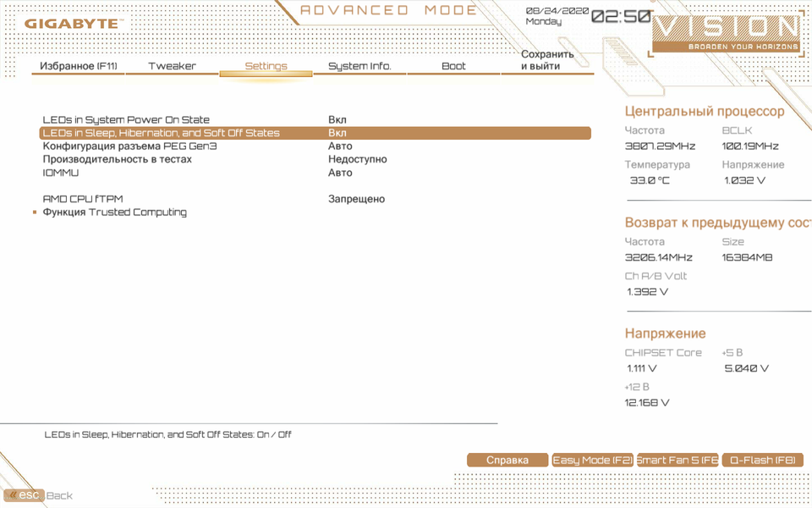Change Запрещено value of AMD CPU fTPM

coord(356,199)
